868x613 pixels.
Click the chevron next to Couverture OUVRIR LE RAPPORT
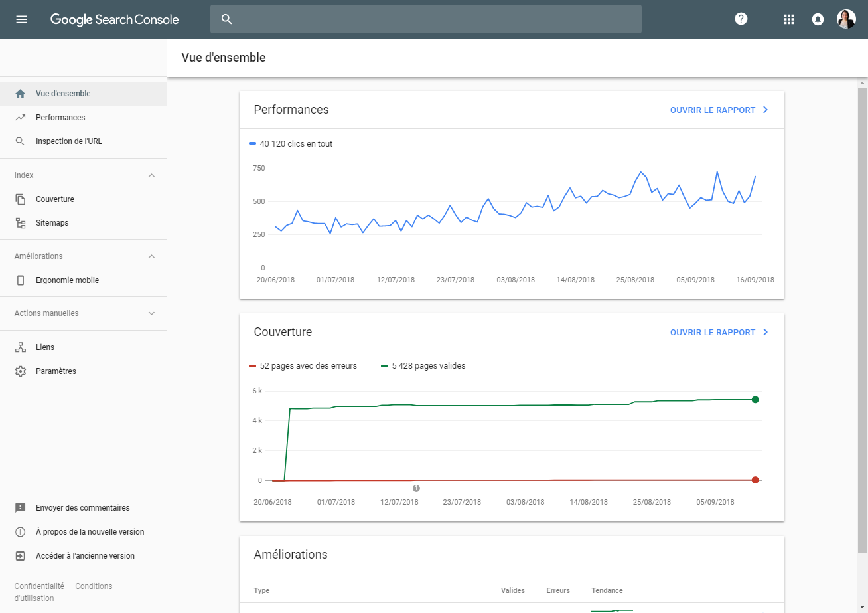tap(765, 333)
